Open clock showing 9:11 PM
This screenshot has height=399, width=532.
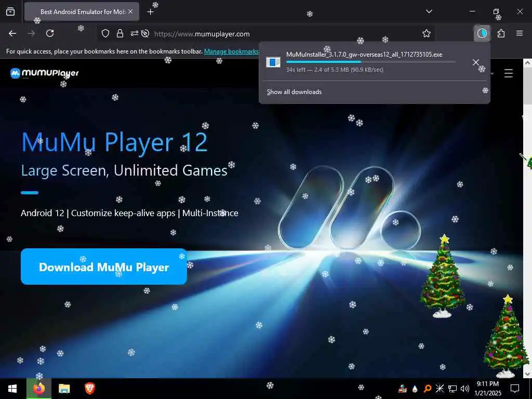pos(487,389)
